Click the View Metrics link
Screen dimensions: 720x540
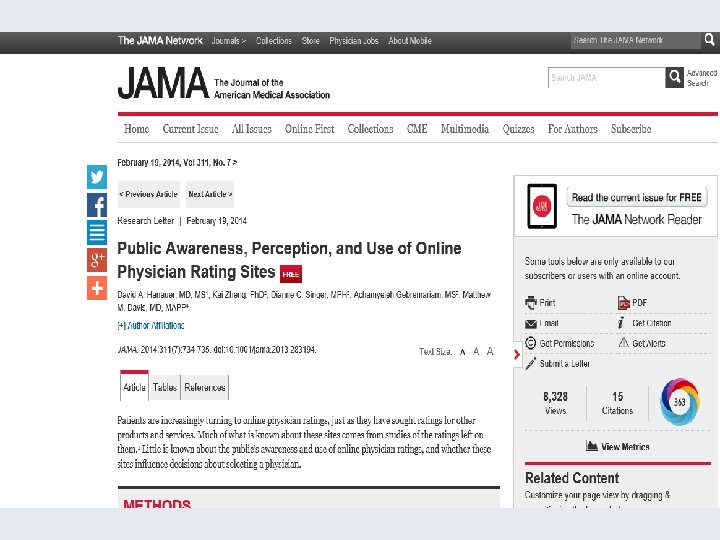[625, 446]
